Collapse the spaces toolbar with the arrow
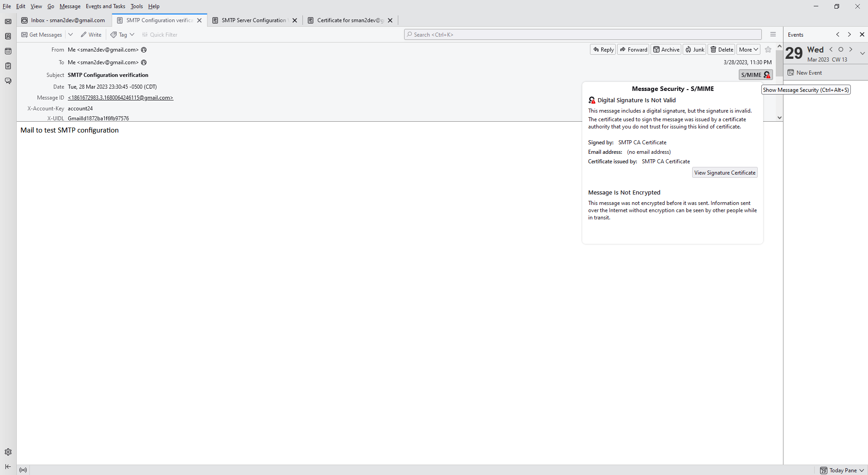Viewport: 868px width, 475px height. tap(8, 467)
